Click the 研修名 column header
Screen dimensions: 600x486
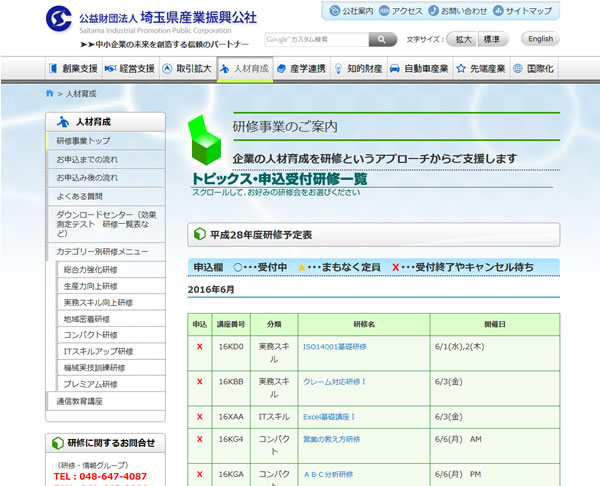(x=364, y=325)
